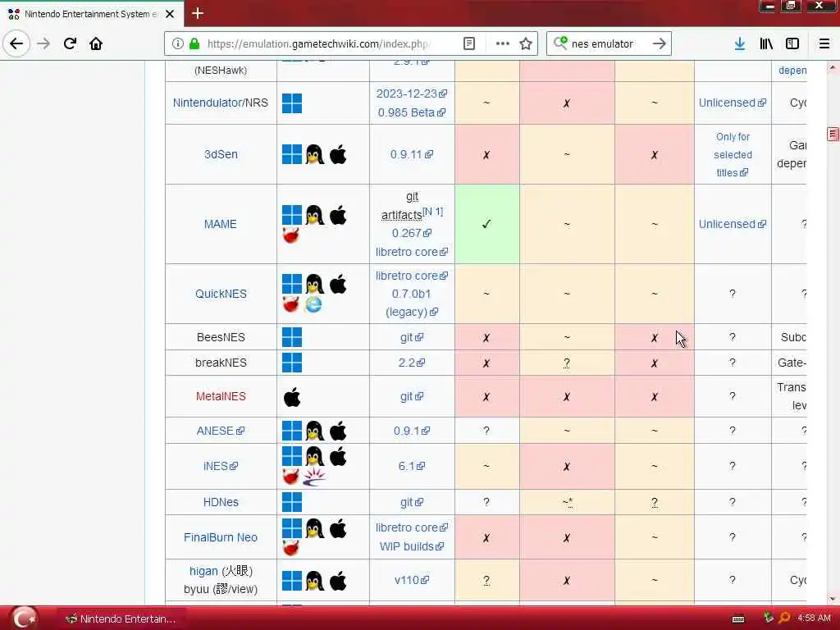The image size is (840, 630).
Task: Open the MAME libretro core link
Action: pos(412,252)
